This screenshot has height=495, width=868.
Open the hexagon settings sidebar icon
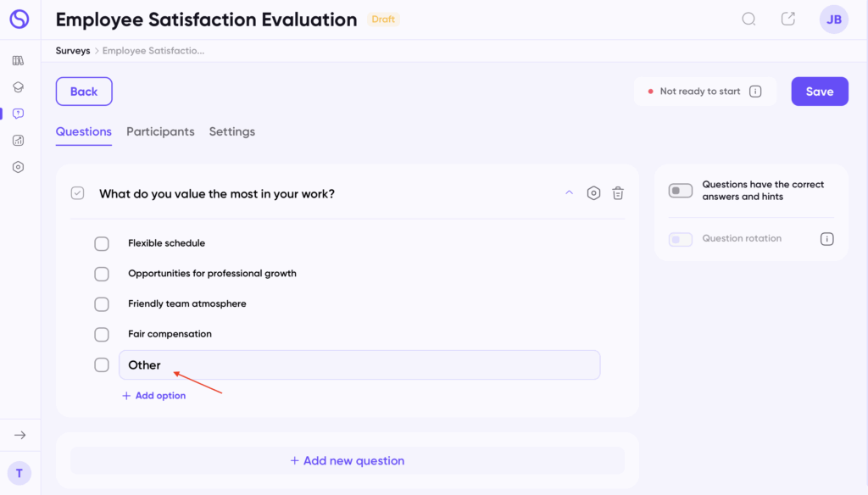pyautogui.click(x=19, y=167)
